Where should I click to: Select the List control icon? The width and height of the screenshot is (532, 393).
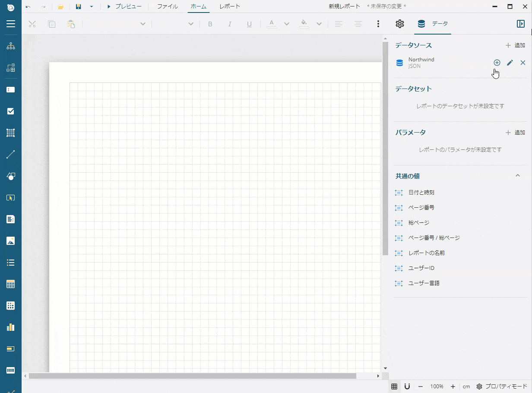point(11,263)
